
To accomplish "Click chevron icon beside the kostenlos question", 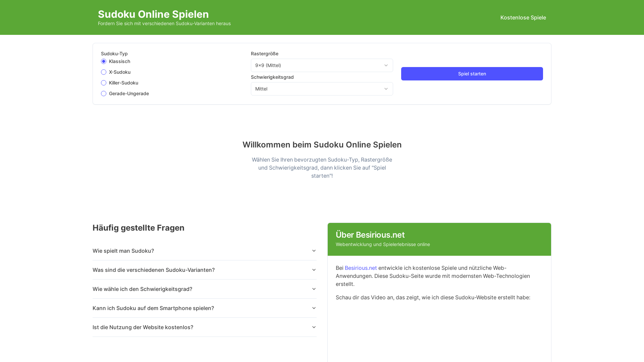I will 314,327.
